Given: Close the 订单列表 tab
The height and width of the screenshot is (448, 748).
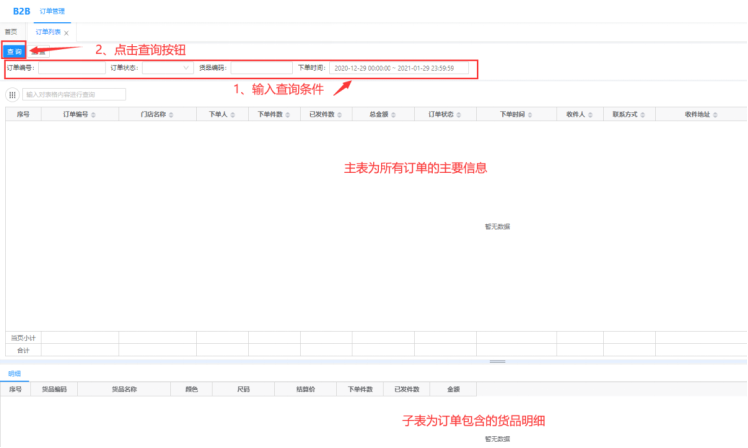Looking at the screenshot, I should click(66, 33).
